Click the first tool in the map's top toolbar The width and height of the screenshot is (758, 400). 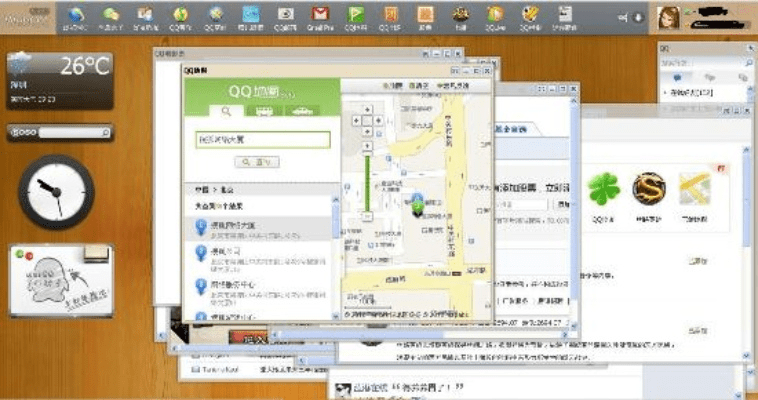[393, 86]
